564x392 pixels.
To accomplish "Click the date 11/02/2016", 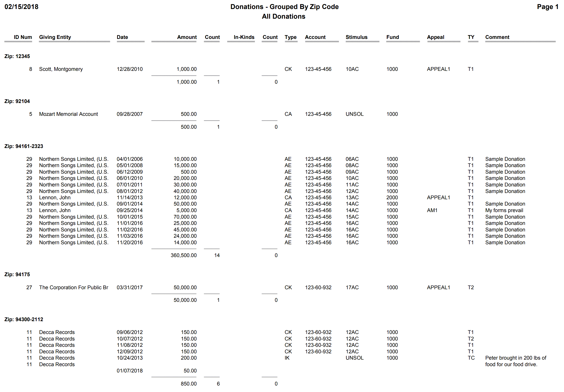I will coord(130,230).
